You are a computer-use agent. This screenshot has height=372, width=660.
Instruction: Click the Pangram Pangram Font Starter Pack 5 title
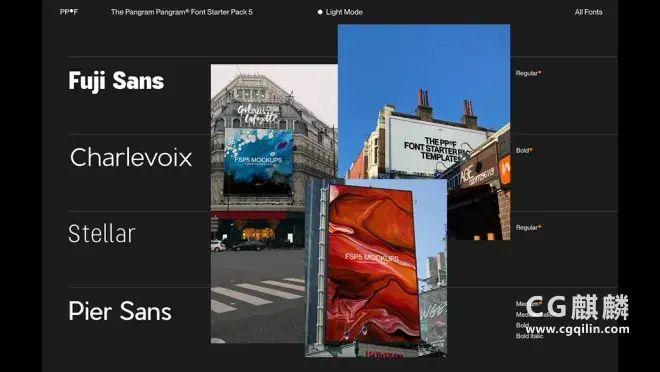pyautogui.click(x=182, y=12)
